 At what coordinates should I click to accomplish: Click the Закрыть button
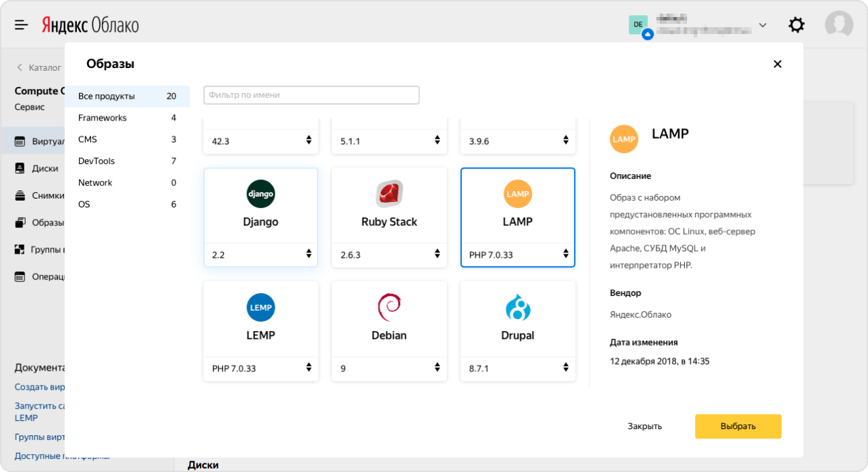point(644,426)
